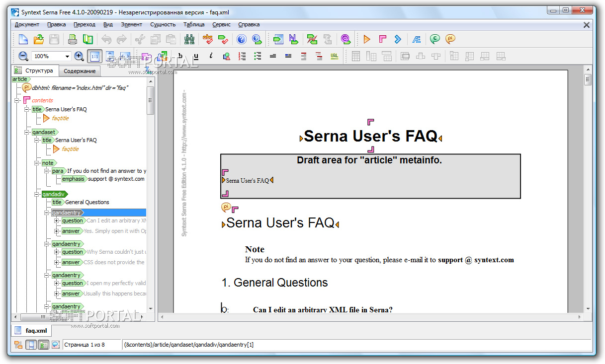Open the Документ menu
The height and width of the screenshot is (364, 605).
[27, 24]
